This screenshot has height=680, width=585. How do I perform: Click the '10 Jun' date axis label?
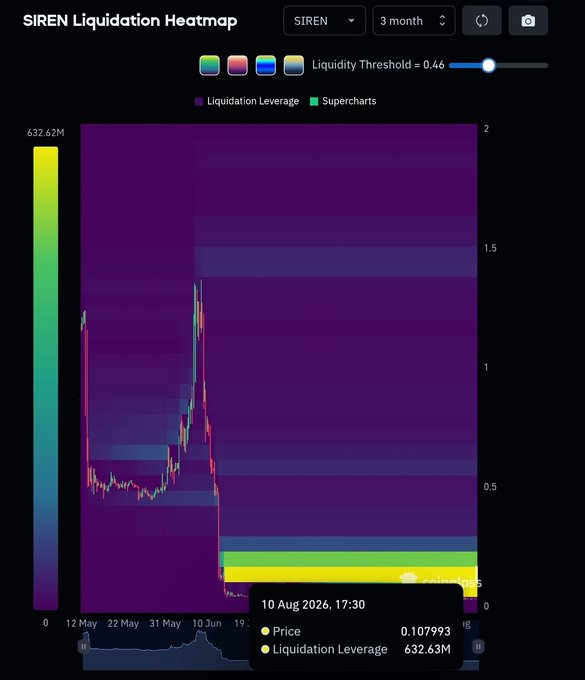207,623
